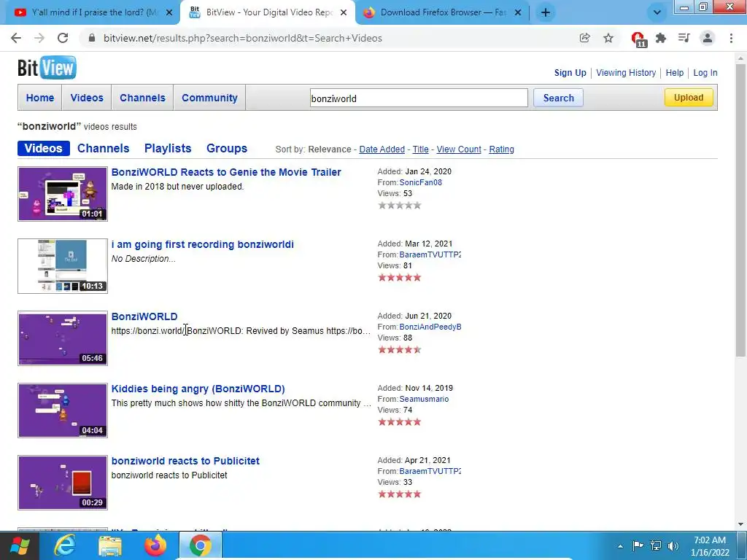The height and width of the screenshot is (560, 747).
Task: Click the page vertical scrollbar thumb
Action: [x=741, y=209]
